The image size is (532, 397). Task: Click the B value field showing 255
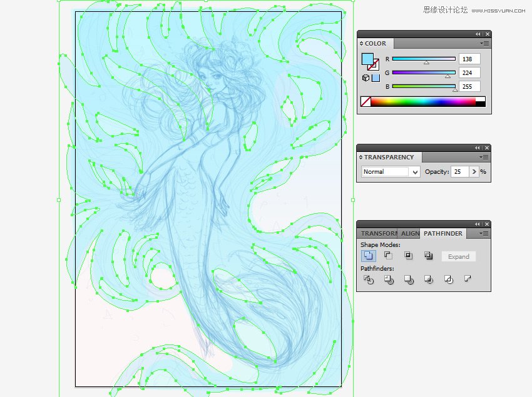469,86
